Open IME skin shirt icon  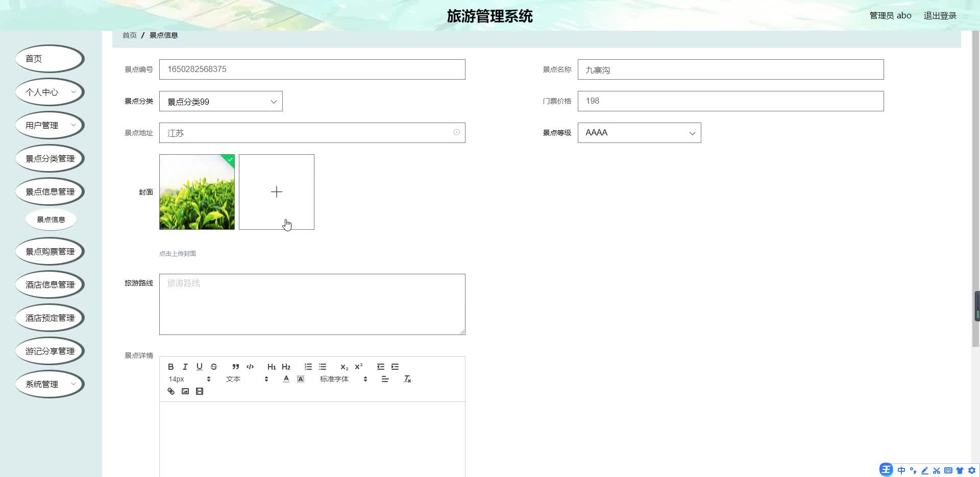pyautogui.click(x=960, y=470)
